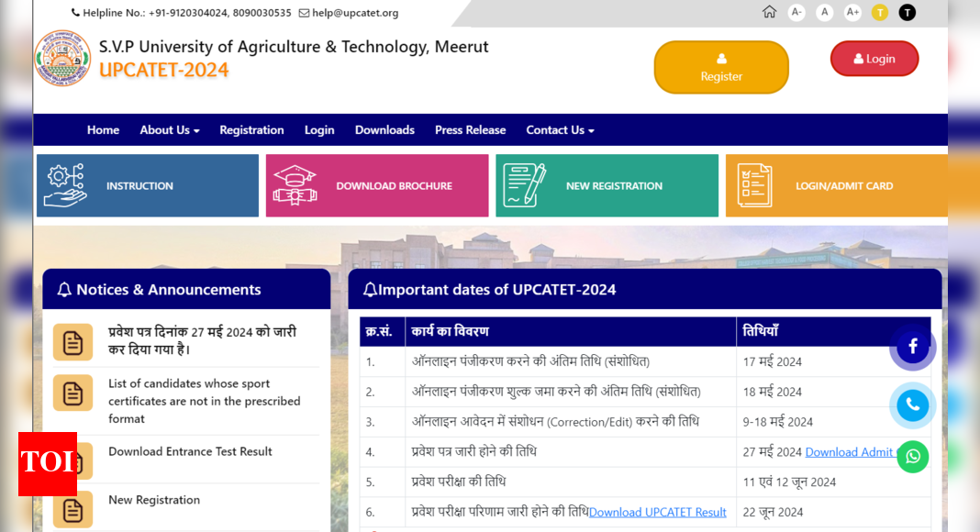The image size is (980, 532).
Task: Open the Contact Us dropdown
Action: [560, 129]
